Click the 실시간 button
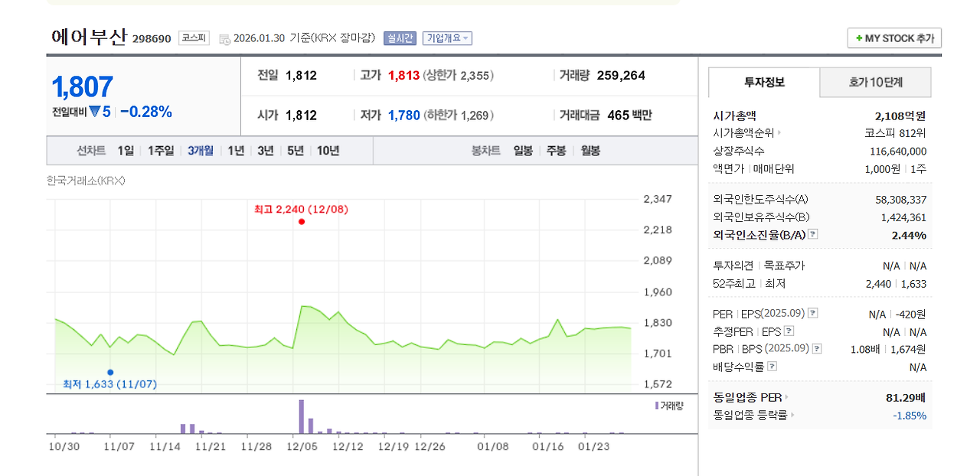980x476 pixels. pos(398,37)
